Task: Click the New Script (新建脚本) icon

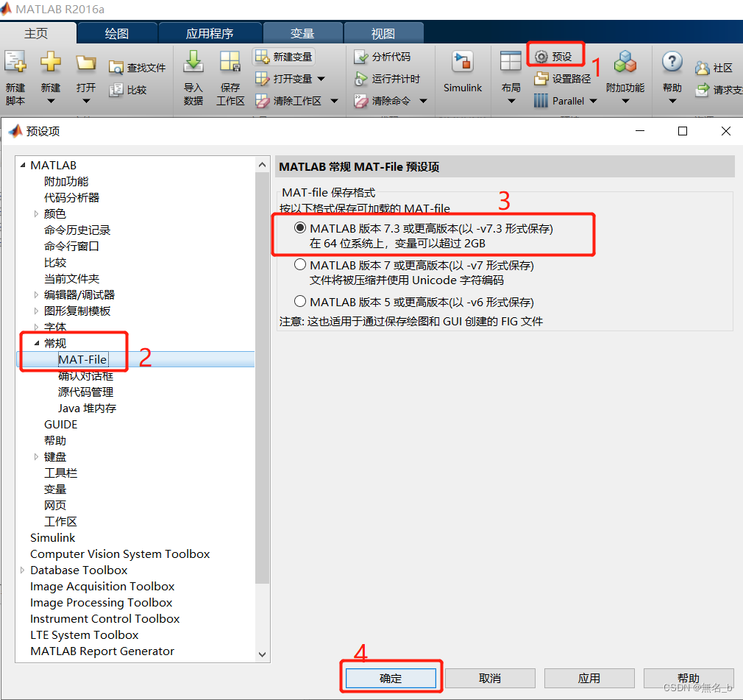Action: 15,62
